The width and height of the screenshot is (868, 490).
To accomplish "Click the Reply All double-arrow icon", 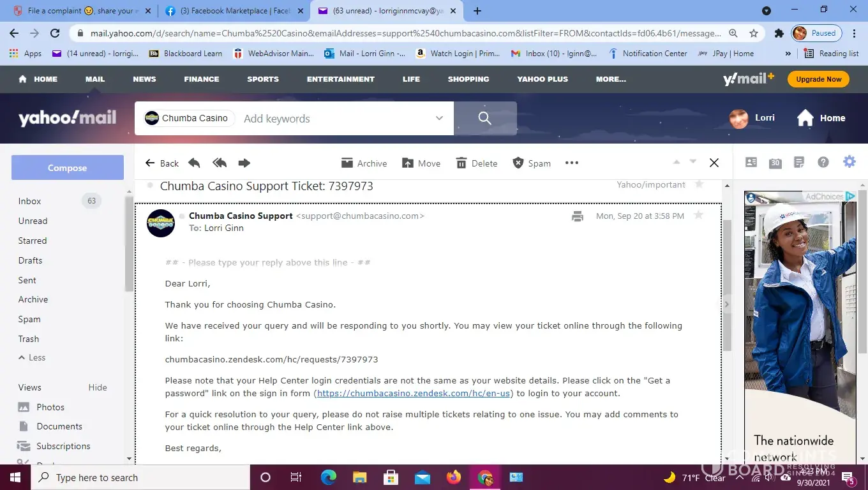I will click(x=220, y=163).
